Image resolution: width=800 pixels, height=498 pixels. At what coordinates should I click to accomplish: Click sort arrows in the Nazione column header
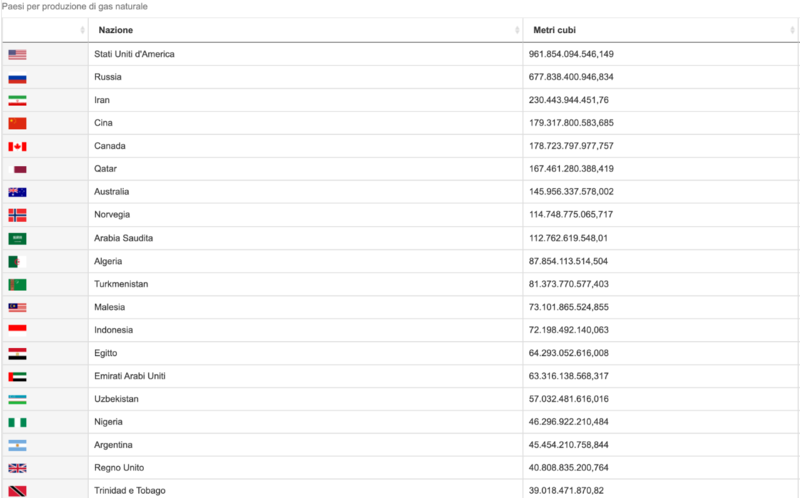coord(517,30)
